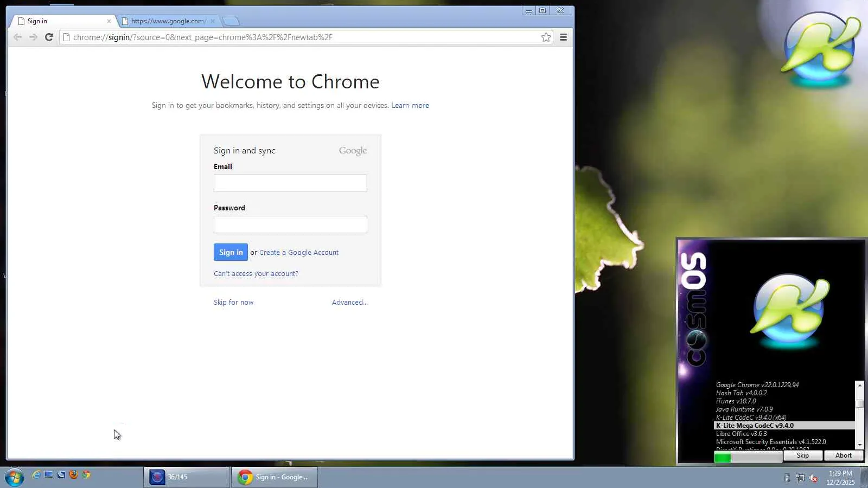Launch Internet Explorer from quick launch
Viewport: 868px width, 488px height.
point(36,475)
